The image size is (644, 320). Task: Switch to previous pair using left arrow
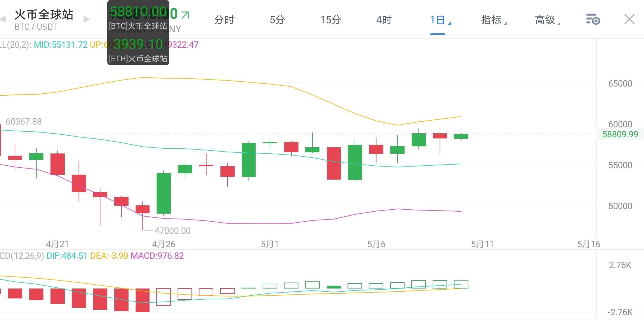[x=2, y=19]
